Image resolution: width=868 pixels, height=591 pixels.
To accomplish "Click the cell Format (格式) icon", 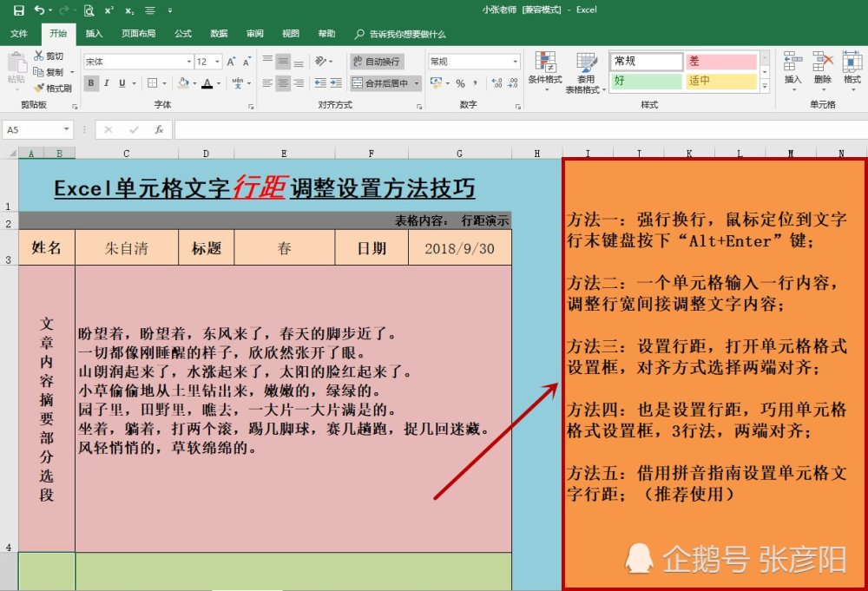I will pyautogui.click(x=852, y=62).
